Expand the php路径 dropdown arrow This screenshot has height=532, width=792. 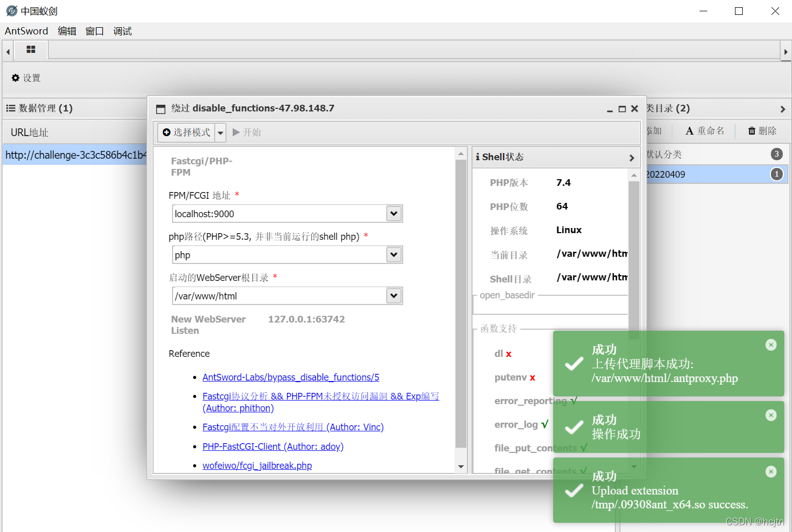click(394, 255)
